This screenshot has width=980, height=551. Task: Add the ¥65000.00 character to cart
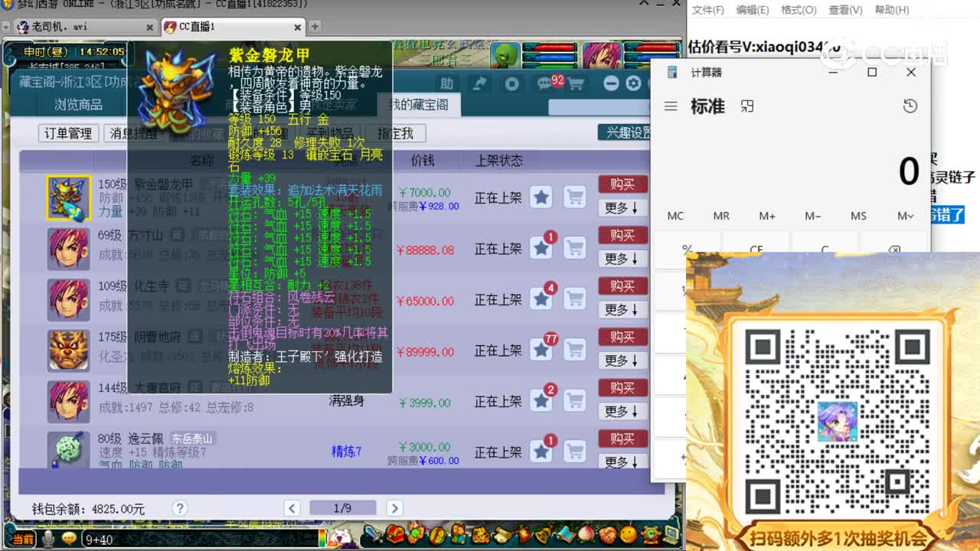[575, 299]
